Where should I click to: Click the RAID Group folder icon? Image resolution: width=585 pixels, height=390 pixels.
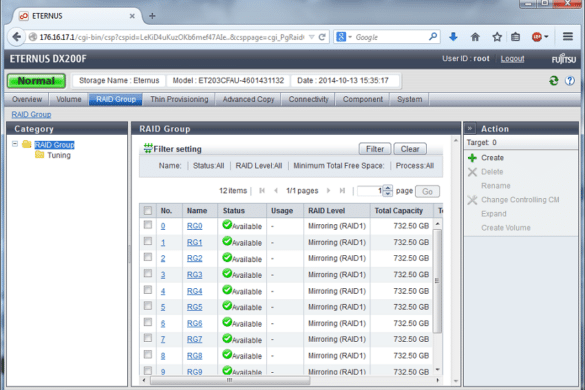click(26, 144)
